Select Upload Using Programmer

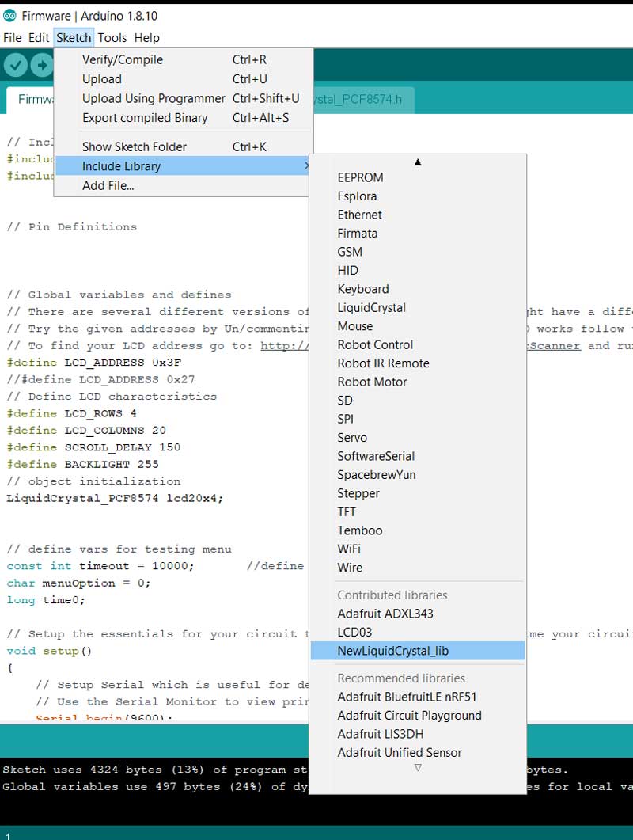point(183,99)
